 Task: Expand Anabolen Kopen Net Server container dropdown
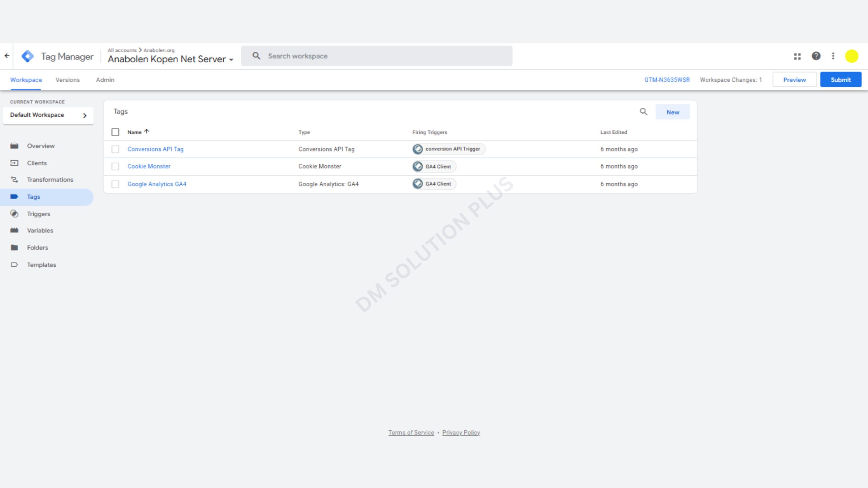[231, 60]
